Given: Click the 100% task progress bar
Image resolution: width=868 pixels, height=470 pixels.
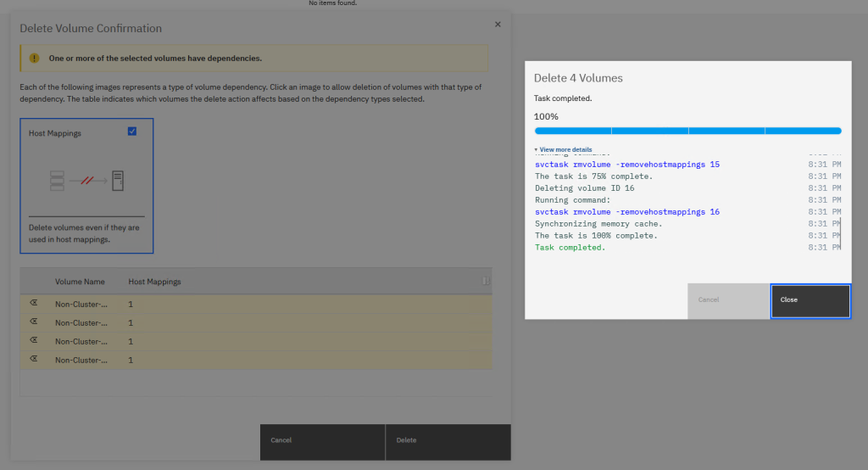Looking at the screenshot, I should tap(687, 131).
